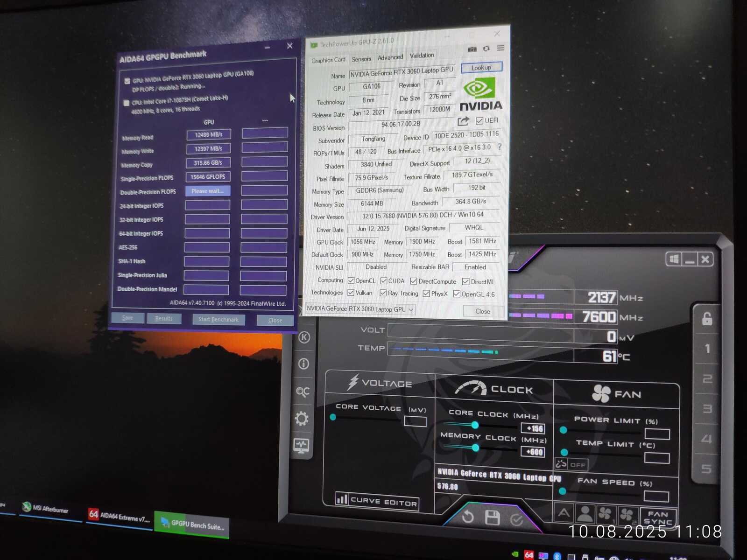Select Afterburner profile slot 1
The height and width of the screenshot is (560, 747).
(707, 349)
